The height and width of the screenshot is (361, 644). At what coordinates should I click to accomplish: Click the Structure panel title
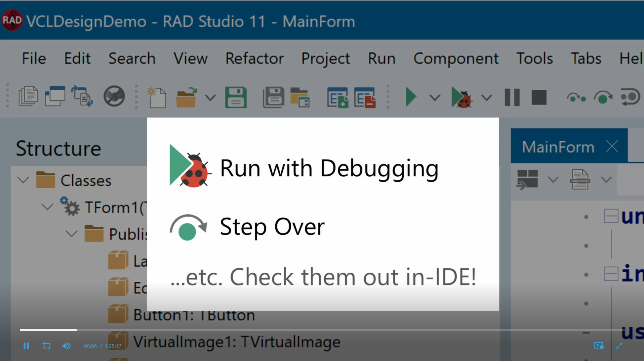point(58,148)
